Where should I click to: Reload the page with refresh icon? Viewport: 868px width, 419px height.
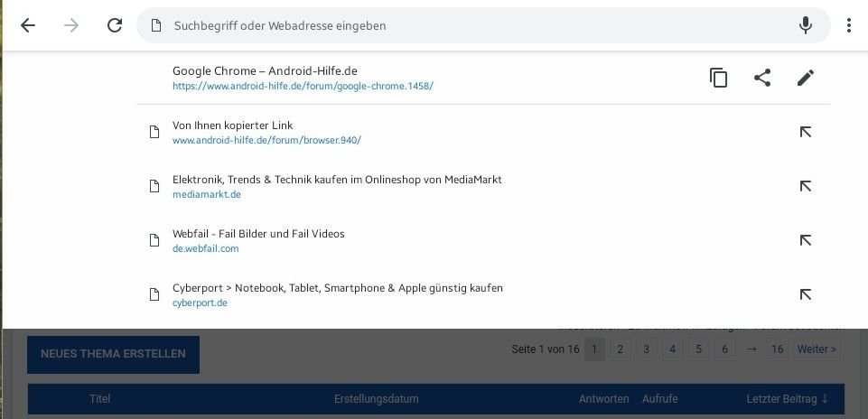(x=115, y=25)
